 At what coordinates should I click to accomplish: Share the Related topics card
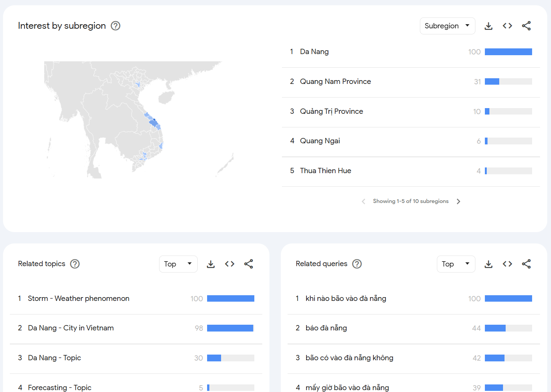tap(248, 264)
